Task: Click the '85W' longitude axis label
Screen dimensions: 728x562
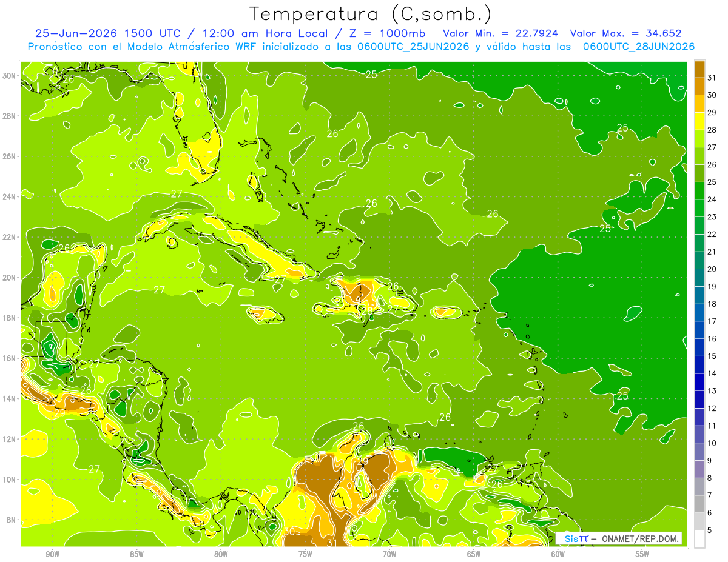Action: click(136, 554)
